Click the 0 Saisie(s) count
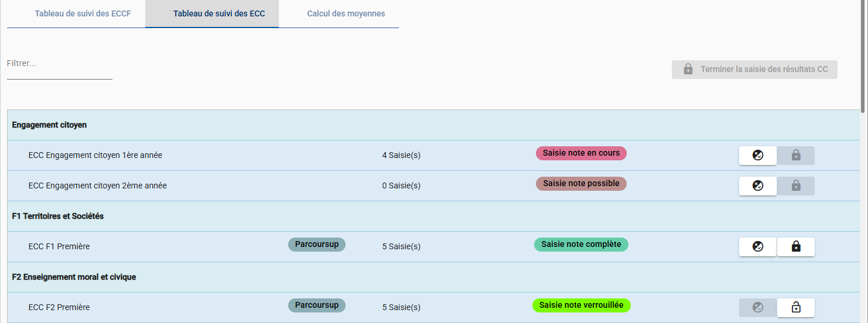 (401, 186)
